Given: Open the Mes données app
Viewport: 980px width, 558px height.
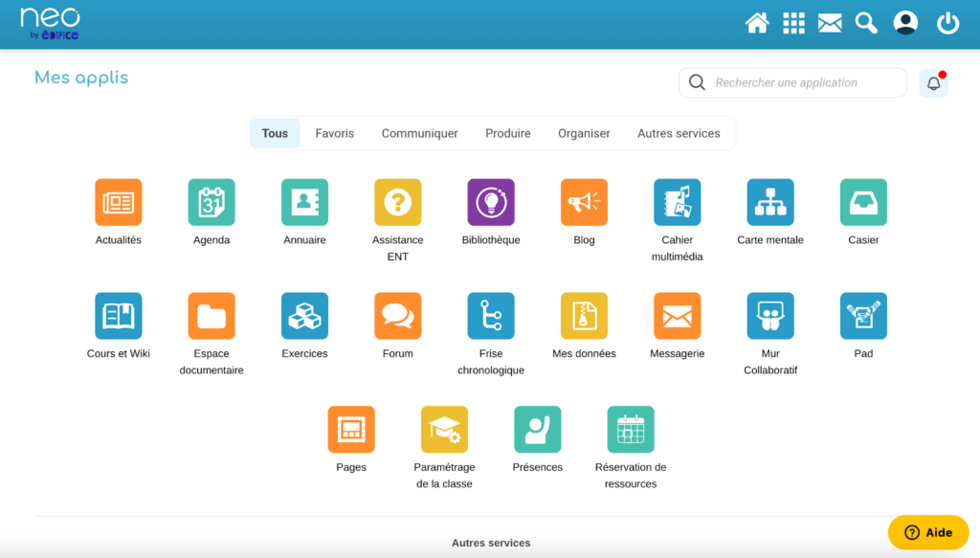Looking at the screenshot, I should [584, 316].
